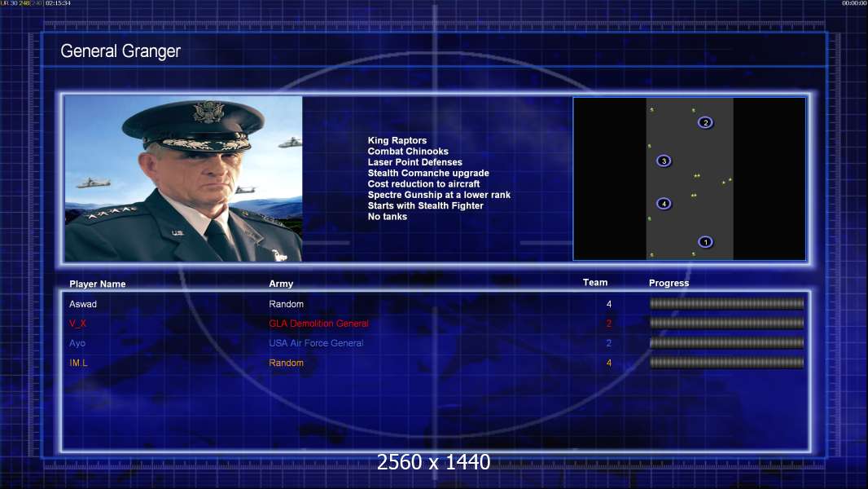Click No tanks perk text
This screenshot has width=868, height=489.
pos(388,217)
